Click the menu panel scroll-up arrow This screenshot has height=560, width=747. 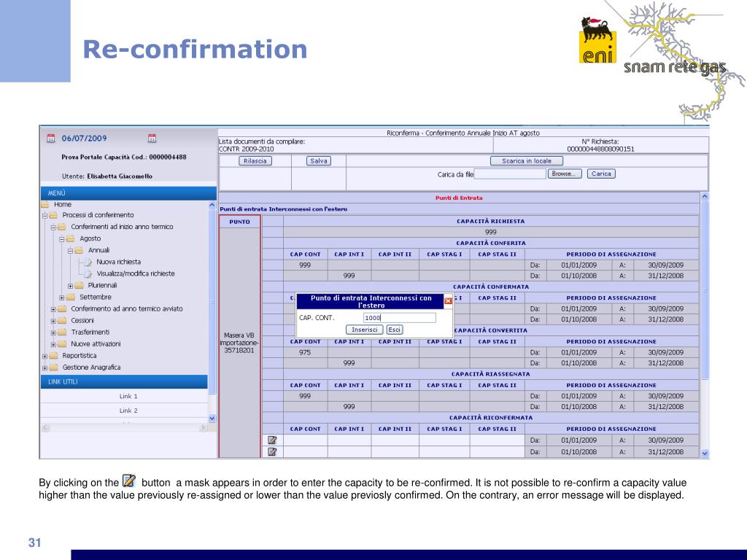212,205
